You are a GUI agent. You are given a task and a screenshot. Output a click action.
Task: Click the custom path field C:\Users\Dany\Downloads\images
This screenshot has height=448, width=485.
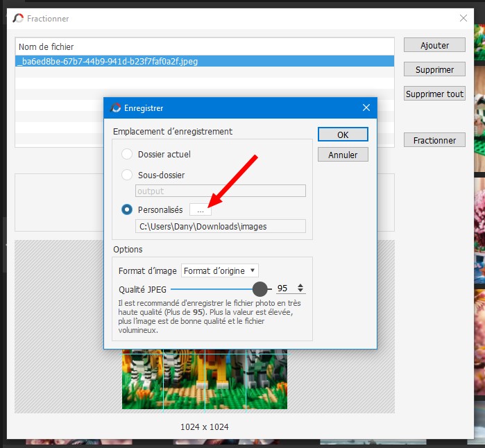[220, 226]
